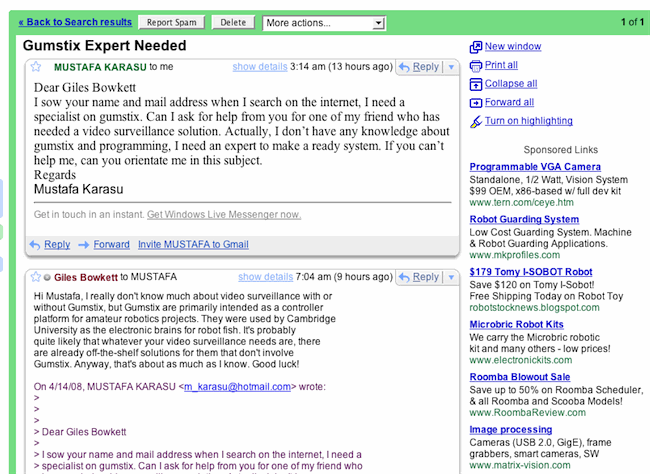650x474 pixels.
Task: Click reply arrow icon in Giles's message header
Action: (404, 277)
